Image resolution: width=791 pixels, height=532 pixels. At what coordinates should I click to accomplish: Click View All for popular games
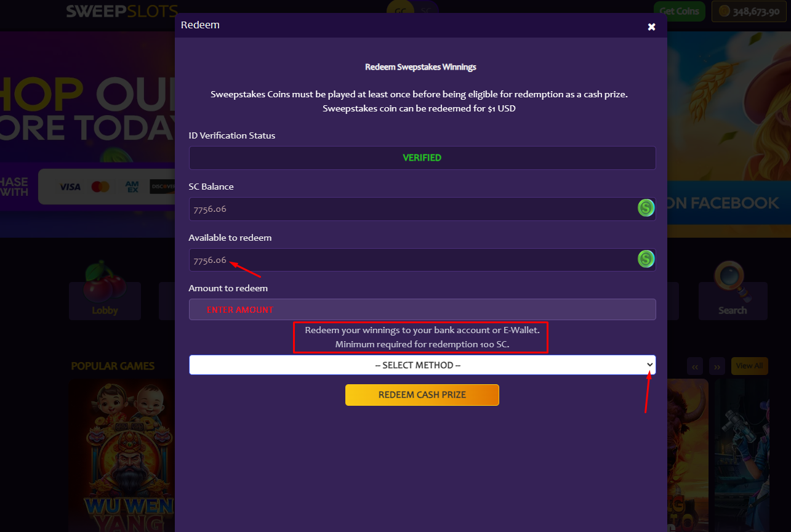pos(749,366)
